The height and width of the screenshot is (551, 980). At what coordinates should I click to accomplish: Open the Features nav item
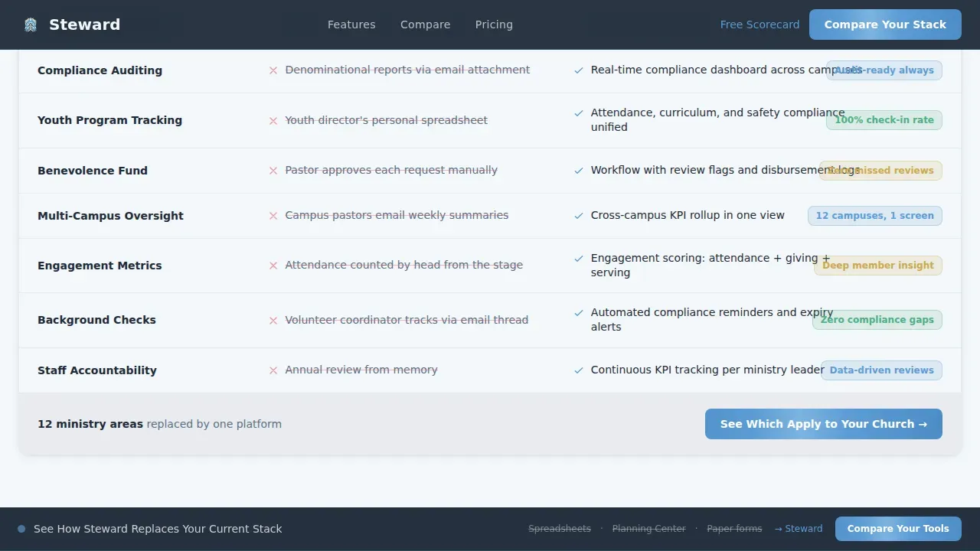351,24
